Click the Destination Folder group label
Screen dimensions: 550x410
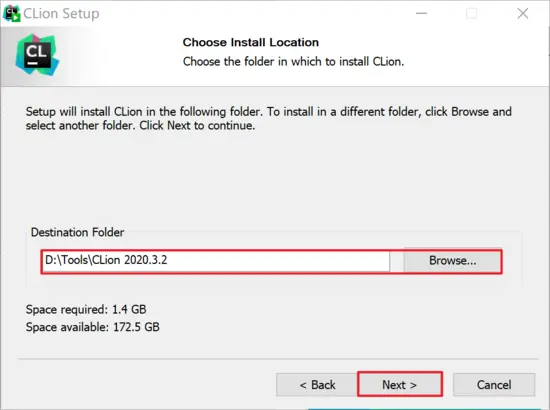pyautogui.click(x=78, y=232)
